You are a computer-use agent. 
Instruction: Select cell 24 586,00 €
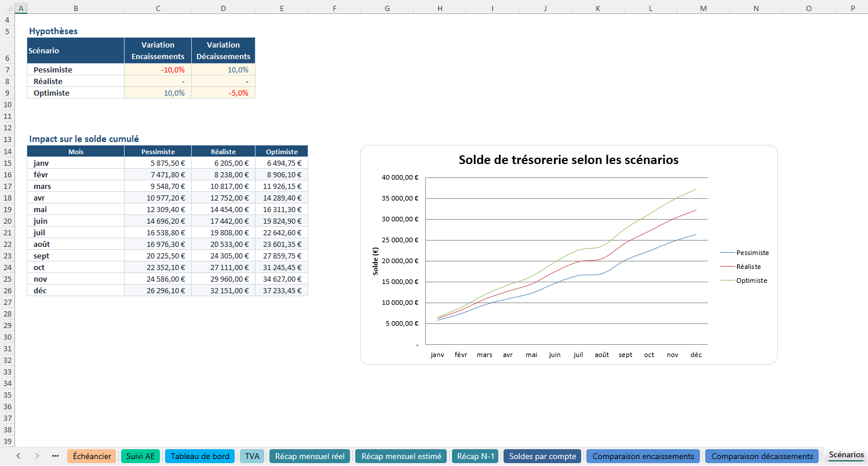click(x=158, y=279)
